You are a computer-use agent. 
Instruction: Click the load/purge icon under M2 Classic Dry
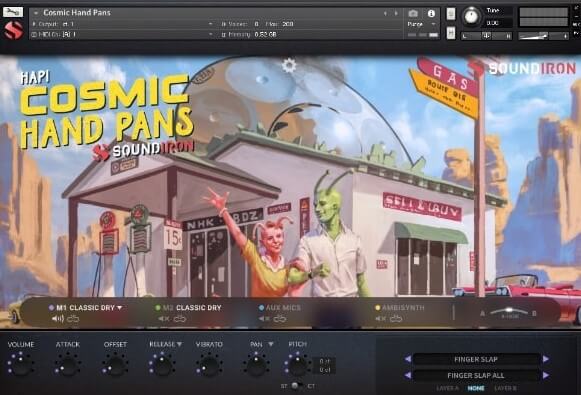click(180, 318)
